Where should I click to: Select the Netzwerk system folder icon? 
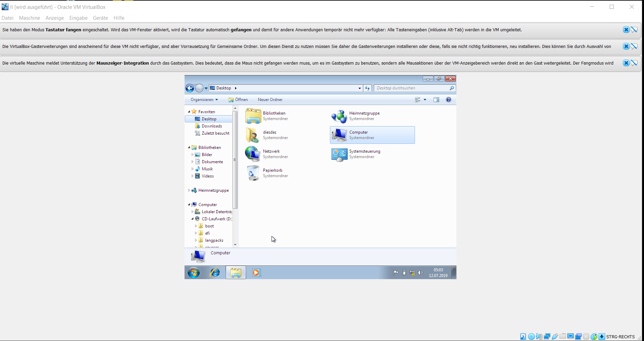(253, 154)
